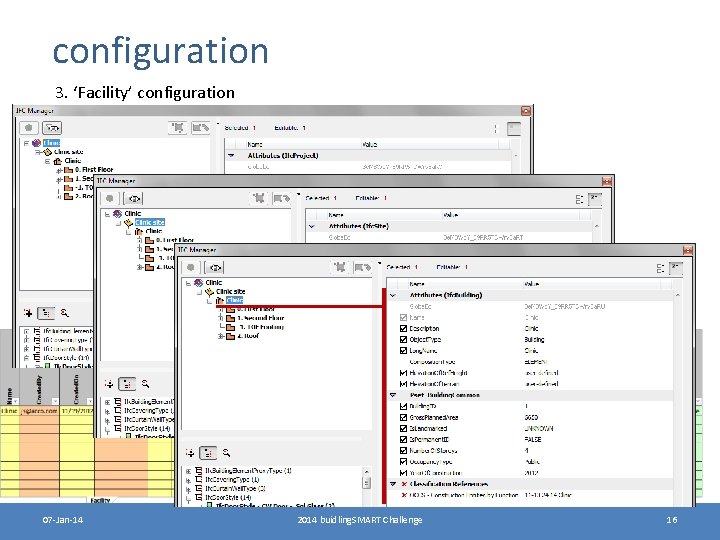720x540 pixels.
Task: Expand IfcCurtainWallType in front window list
Action: [x=188, y=489]
